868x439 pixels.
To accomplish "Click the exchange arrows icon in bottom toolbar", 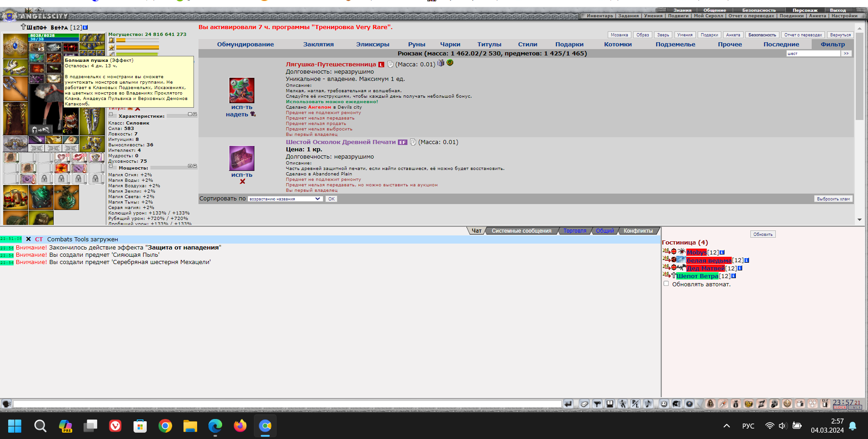I will coord(762,404).
